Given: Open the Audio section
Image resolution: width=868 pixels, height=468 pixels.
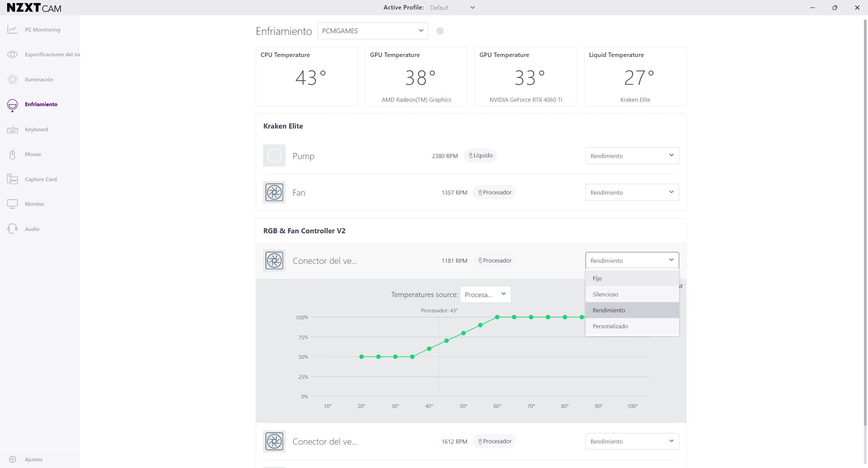Looking at the screenshot, I should coord(32,229).
